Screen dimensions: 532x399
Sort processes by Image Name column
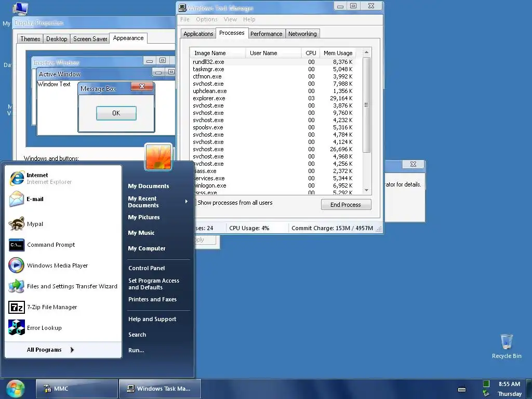pos(218,53)
